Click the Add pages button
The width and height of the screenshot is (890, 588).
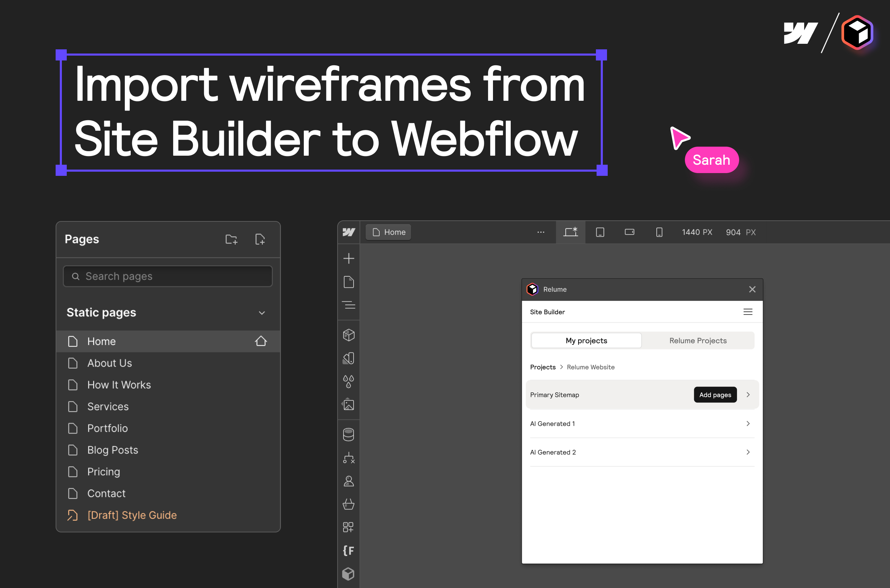[x=715, y=395]
